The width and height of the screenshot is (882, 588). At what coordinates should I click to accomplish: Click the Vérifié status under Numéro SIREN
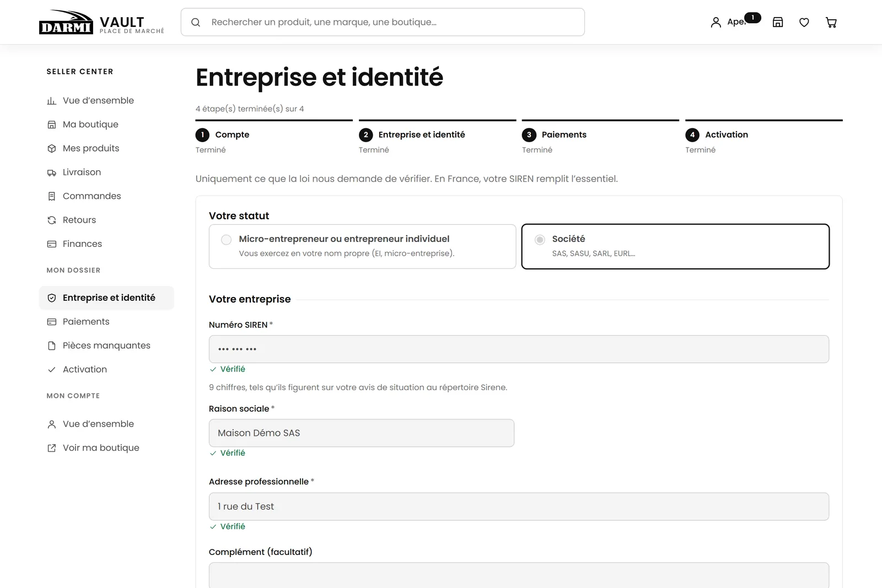coord(227,369)
